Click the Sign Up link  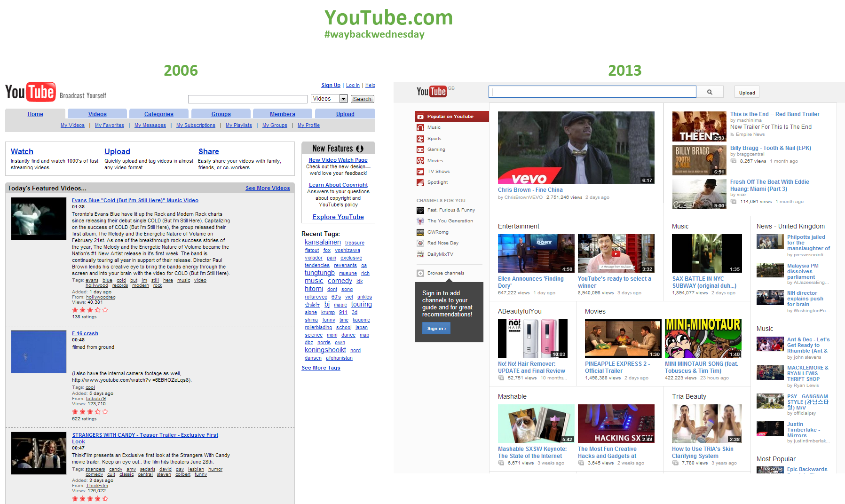331,86
